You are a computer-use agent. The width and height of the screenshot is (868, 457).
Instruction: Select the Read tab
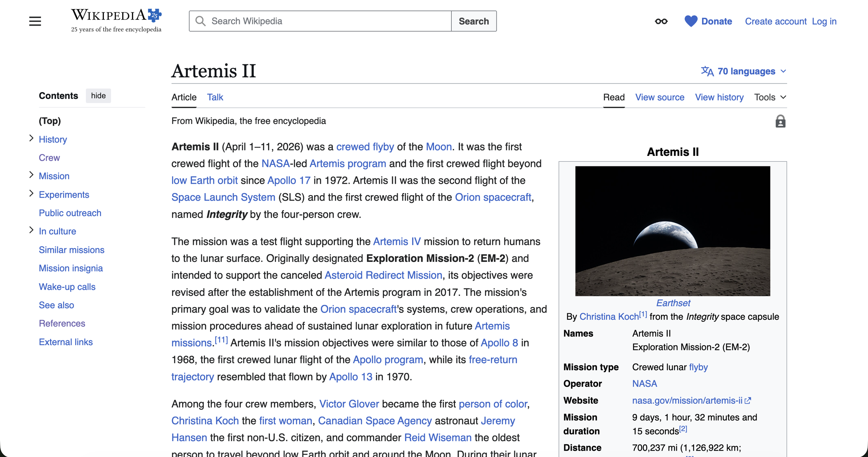[x=614, y=97]
